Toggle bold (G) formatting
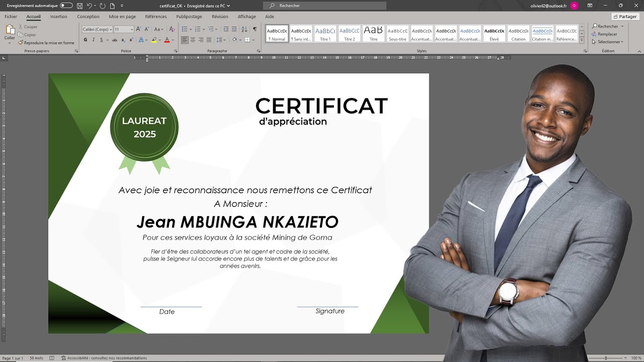644x362 pixels. pyautogui.click(x=86, y=40)
